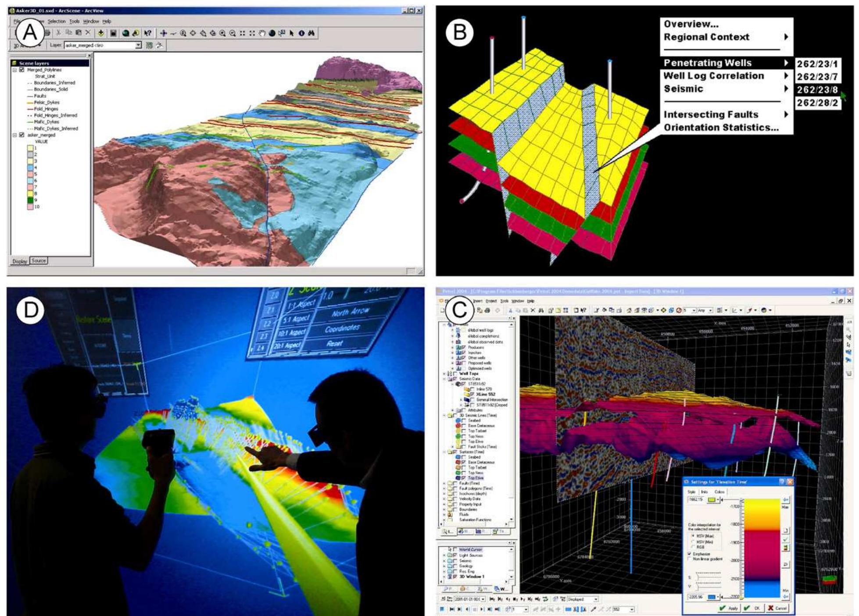
Task: Click the legend color swatch for value 9
Action: [x=30, y=200]
